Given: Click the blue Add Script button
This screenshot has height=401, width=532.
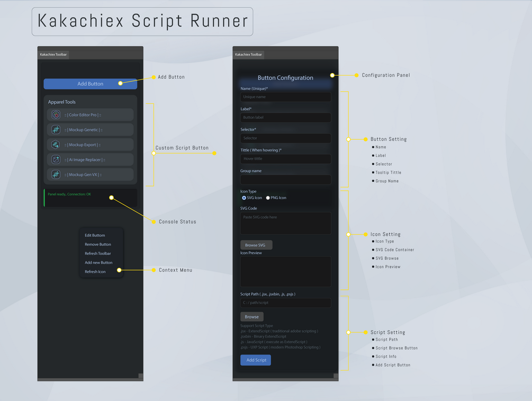Looking at the screenshot, I should coord(256,360).
